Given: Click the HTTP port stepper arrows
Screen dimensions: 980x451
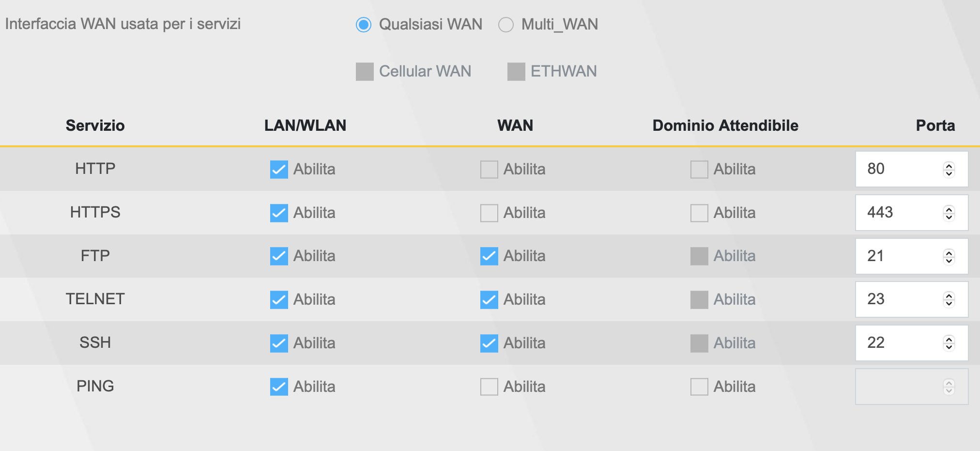Looking at the screenshot, I should 949,170.
